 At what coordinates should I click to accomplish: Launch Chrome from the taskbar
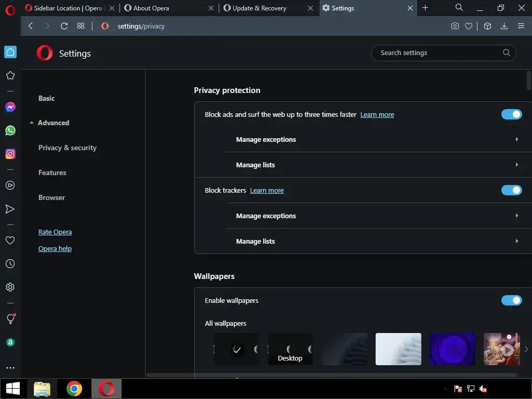[x=74, y=389]
